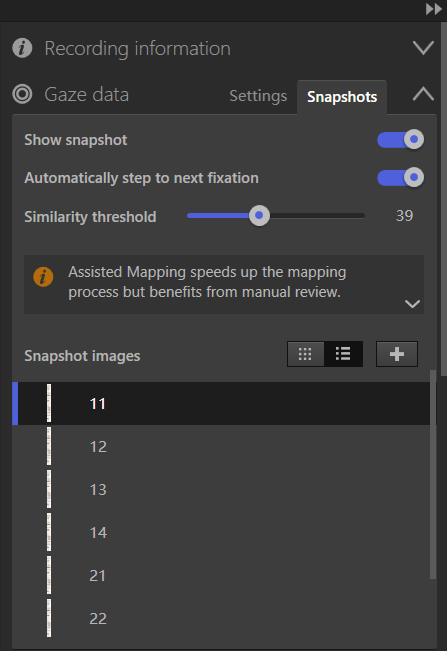This screenshot has width=447, height=651.
Task: Collapse the side panel with double arrows
Action: (433, 9)
